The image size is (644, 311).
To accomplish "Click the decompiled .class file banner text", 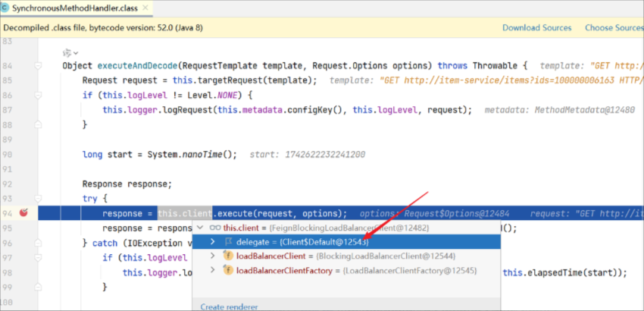I will tap(103, 27).
